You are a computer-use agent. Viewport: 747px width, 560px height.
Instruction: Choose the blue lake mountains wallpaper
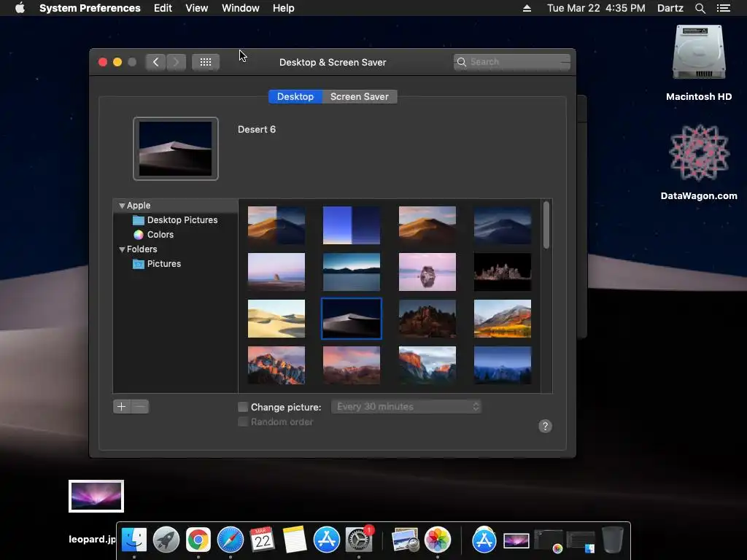pyautogui.click(x=352, y=272)
